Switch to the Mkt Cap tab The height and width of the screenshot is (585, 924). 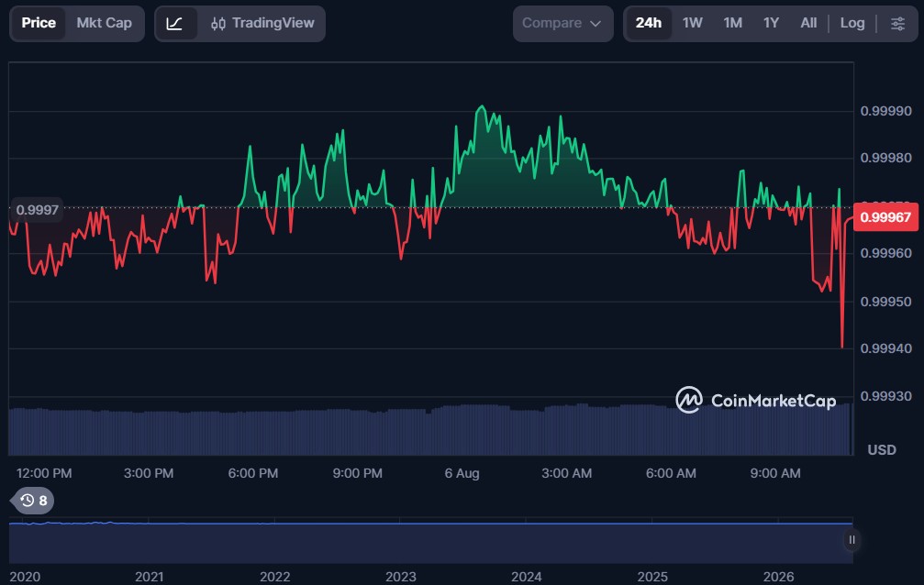pyautogui.click(x=105, y=24)
